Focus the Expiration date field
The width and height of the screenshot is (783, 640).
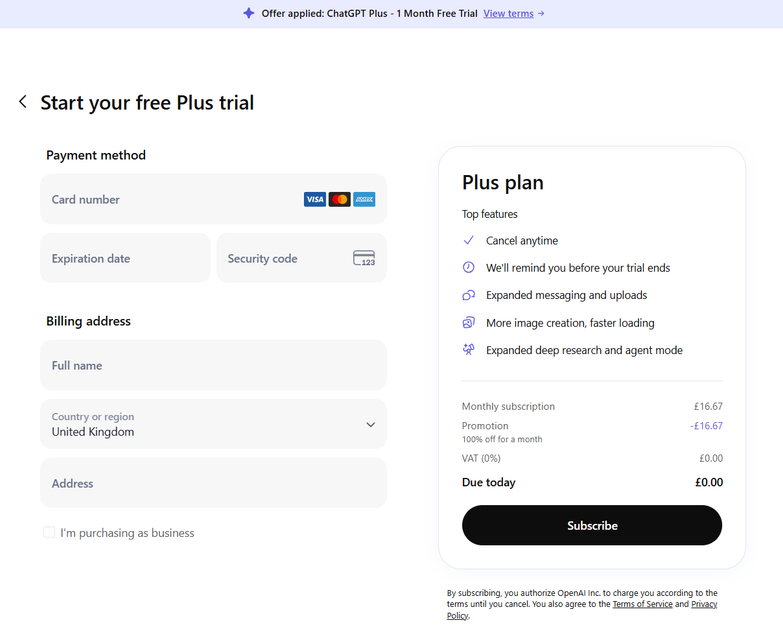[x=125, y=259]
